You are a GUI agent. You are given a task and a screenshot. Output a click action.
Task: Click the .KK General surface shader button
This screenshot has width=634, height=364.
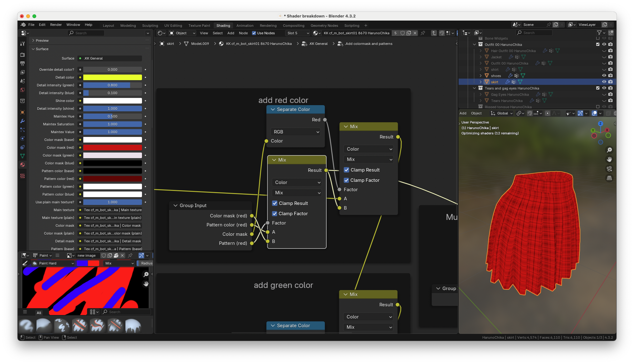point(111,58)
